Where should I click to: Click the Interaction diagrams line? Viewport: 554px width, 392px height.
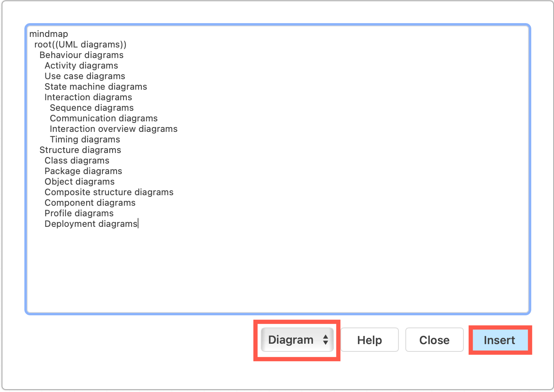[88, 97]
